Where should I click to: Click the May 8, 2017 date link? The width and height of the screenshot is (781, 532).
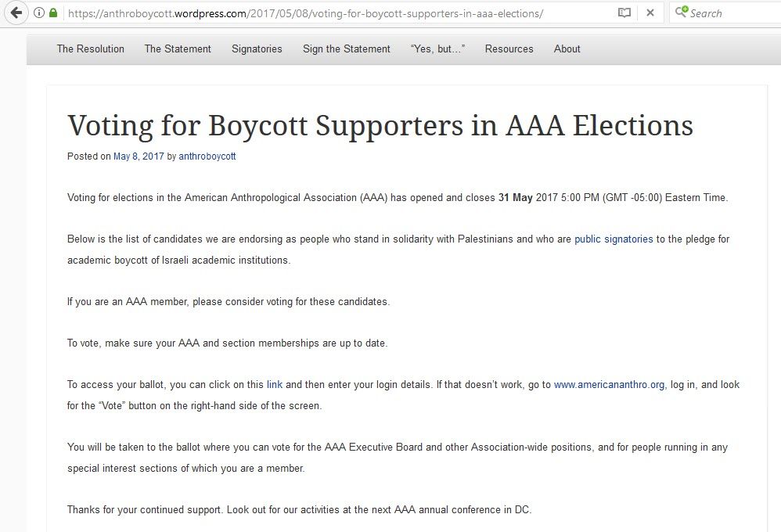coord(139,156)
